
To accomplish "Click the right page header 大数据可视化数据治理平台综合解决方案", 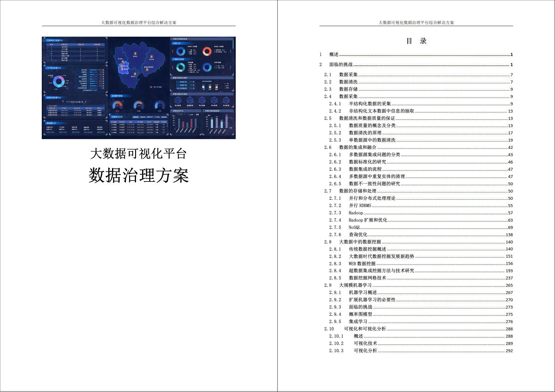I will pos(416,22).
